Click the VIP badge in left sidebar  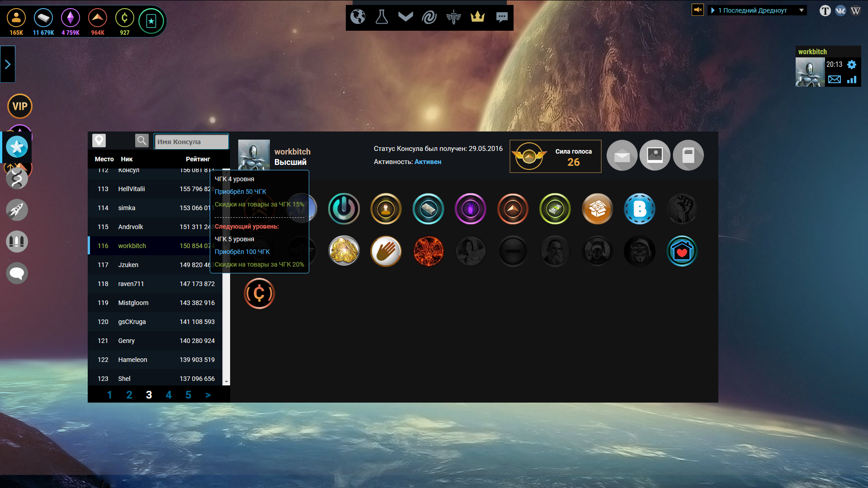[x=20, y=106]
